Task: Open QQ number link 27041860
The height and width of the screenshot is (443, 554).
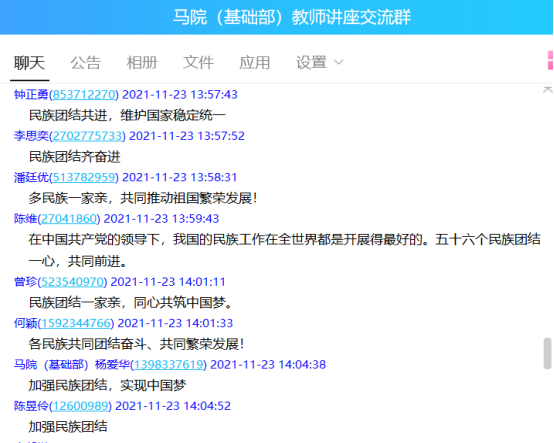Action: (x=69, y=219)
